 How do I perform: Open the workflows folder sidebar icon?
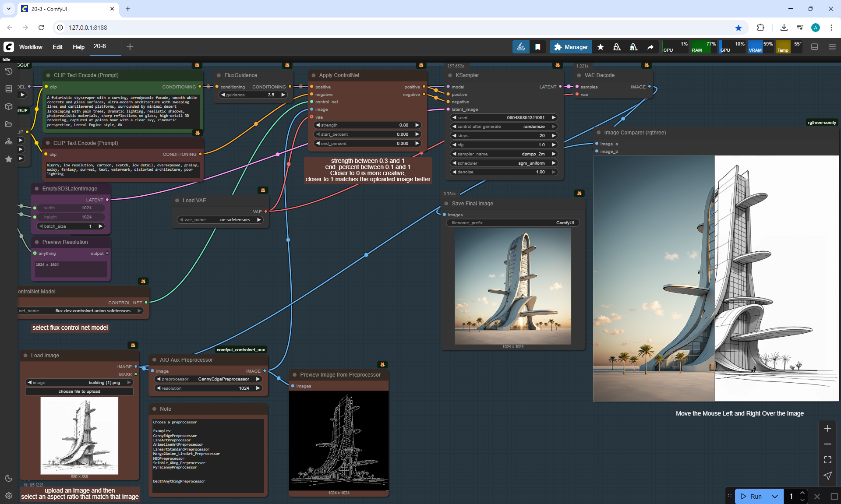coord(8,124)
